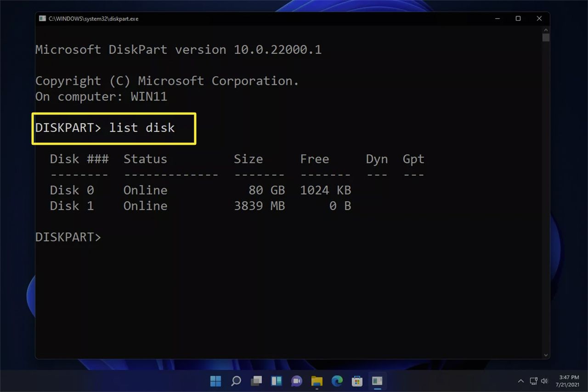Open volume control tray icon
Image resolution: width=588 pixels, height=392 pixels.
(544, 381)
